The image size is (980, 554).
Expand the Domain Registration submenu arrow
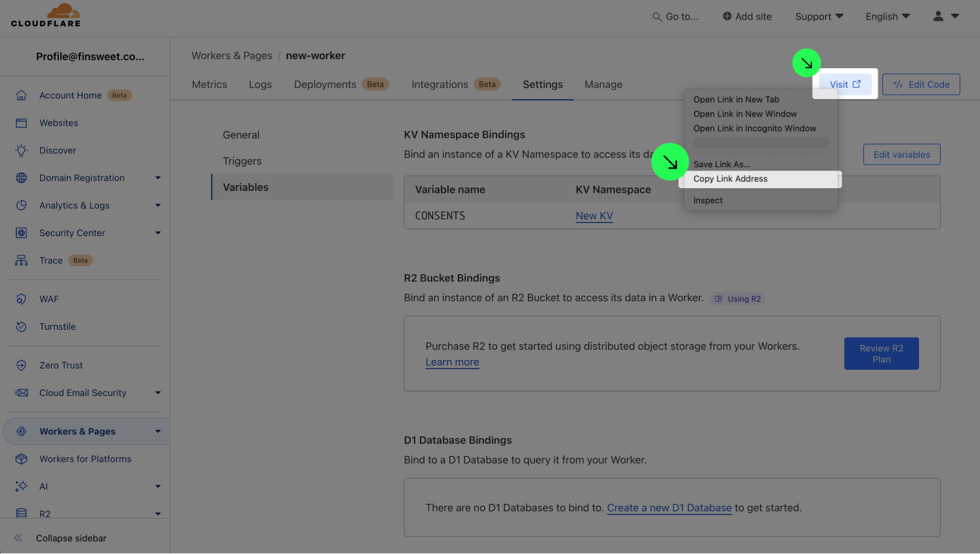(x=158, y=178)
